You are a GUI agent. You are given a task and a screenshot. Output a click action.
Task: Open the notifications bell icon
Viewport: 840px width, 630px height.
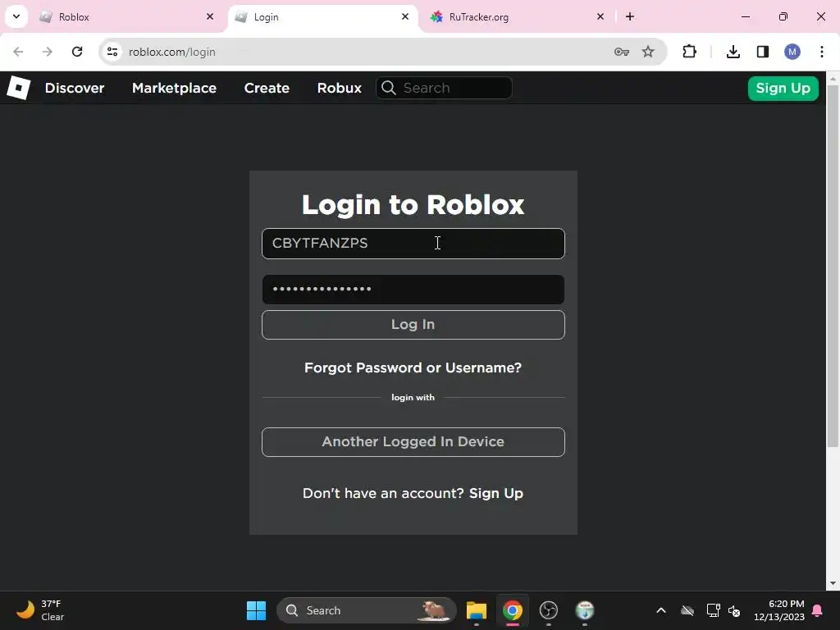coord(818,610)
